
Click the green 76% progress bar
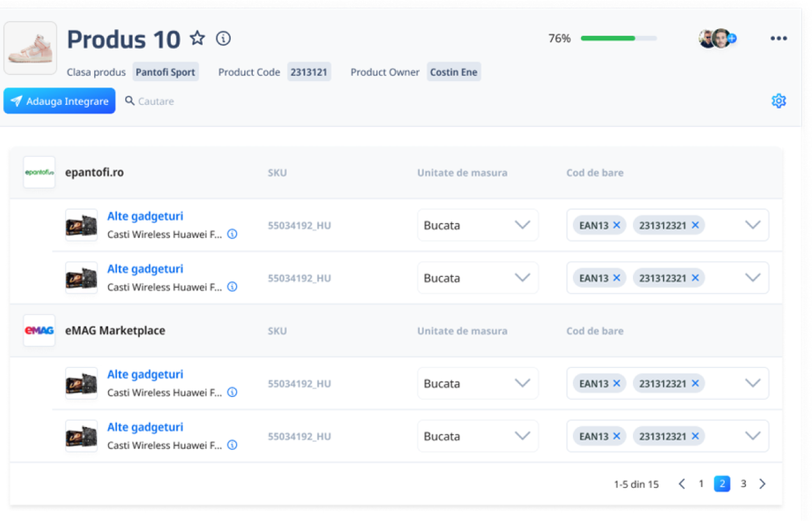click(618, 38)
